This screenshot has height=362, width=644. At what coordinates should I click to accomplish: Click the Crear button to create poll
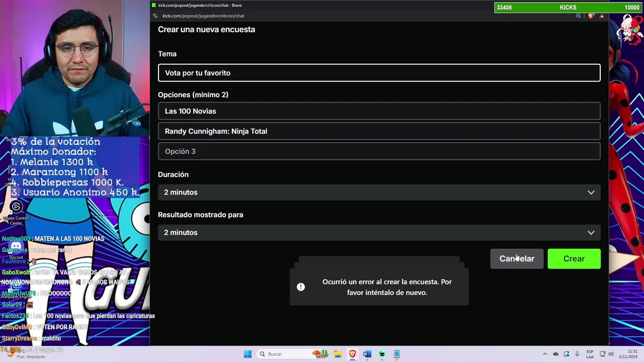click(574, 258)
